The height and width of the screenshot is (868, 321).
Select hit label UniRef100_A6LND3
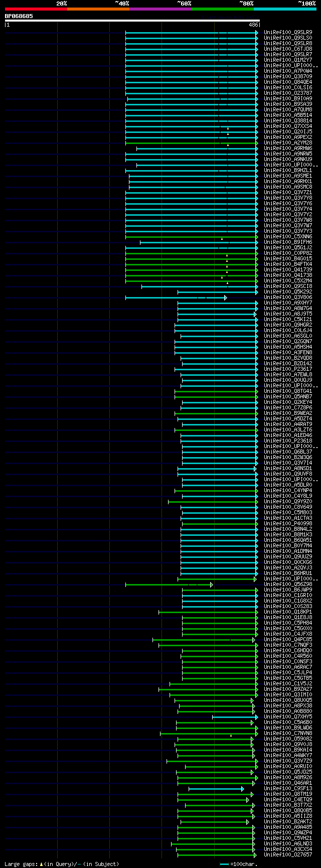point(288,844)
